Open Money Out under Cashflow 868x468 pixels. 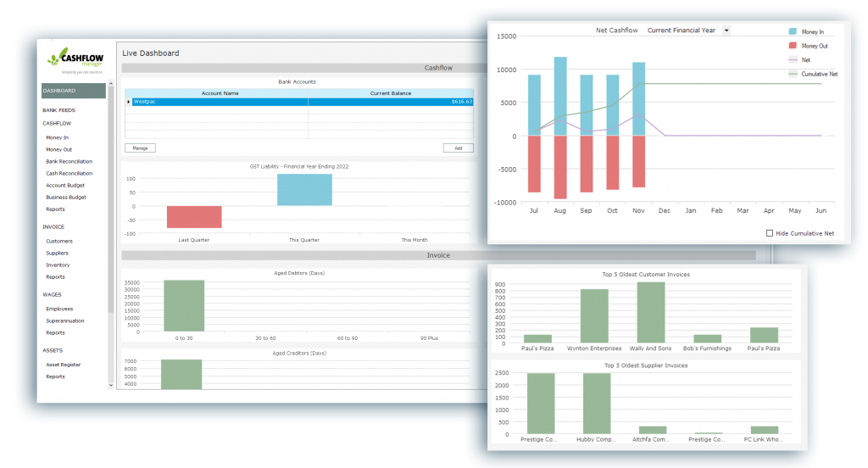tap(58, 149)
